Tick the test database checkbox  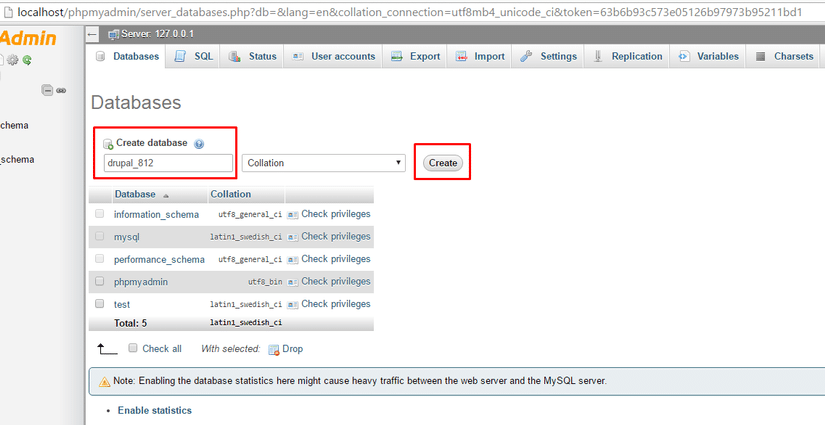tap(99, 303)
